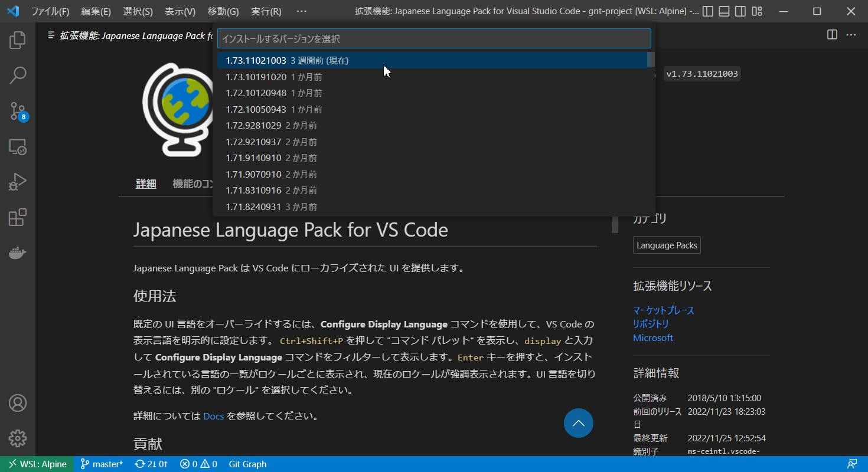Toggle the secondary side bar layout icon
Screen dimensions: 868x472
740,11
